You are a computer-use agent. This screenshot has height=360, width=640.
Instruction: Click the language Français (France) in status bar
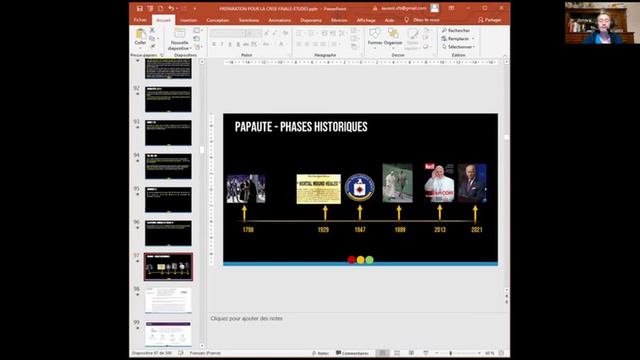click(x=205, y=353)
